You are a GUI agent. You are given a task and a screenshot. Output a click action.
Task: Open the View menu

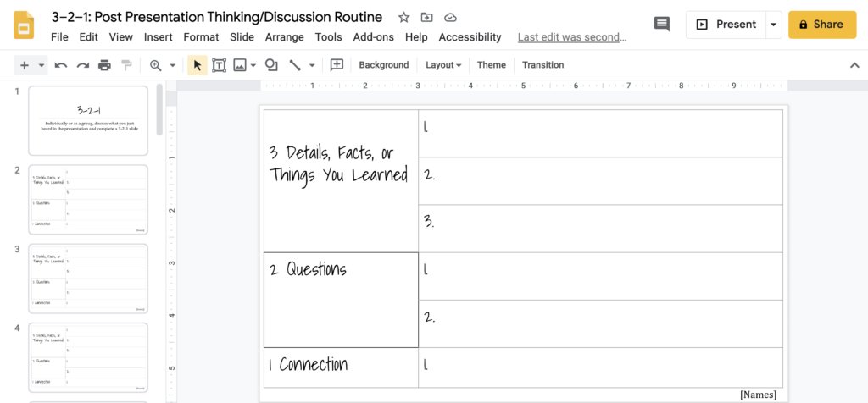click(x=120, y=37)
